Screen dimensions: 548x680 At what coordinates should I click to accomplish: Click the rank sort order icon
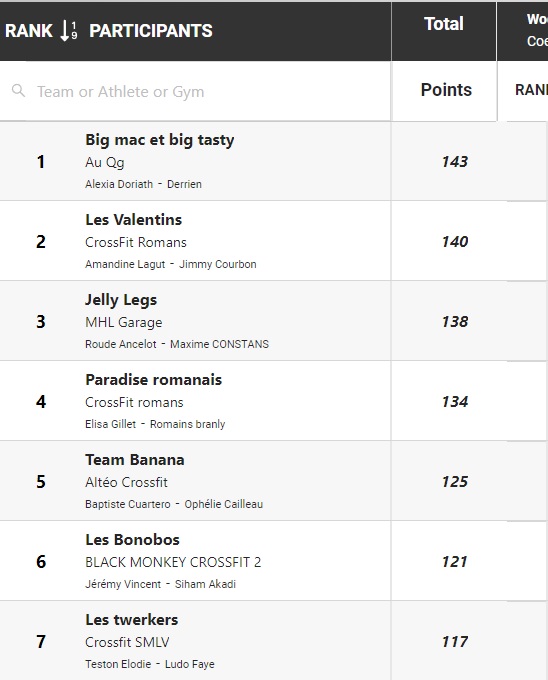click(68, 31)
